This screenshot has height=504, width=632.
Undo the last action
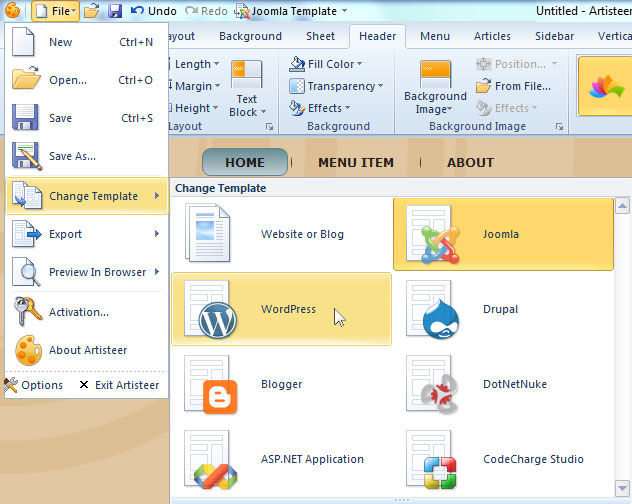(x=154, y=11)
